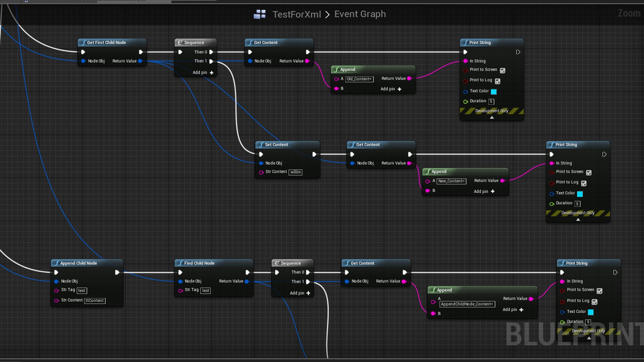
Task: Open Text Color swatch on top Print String
Action: click(x=494, y=92)
